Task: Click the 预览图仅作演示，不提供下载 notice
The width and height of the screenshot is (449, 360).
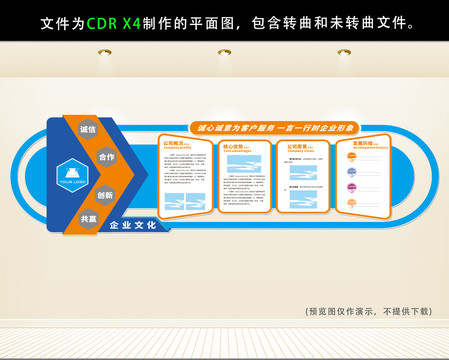Action: pyautogui.click(x=369, y=311)
